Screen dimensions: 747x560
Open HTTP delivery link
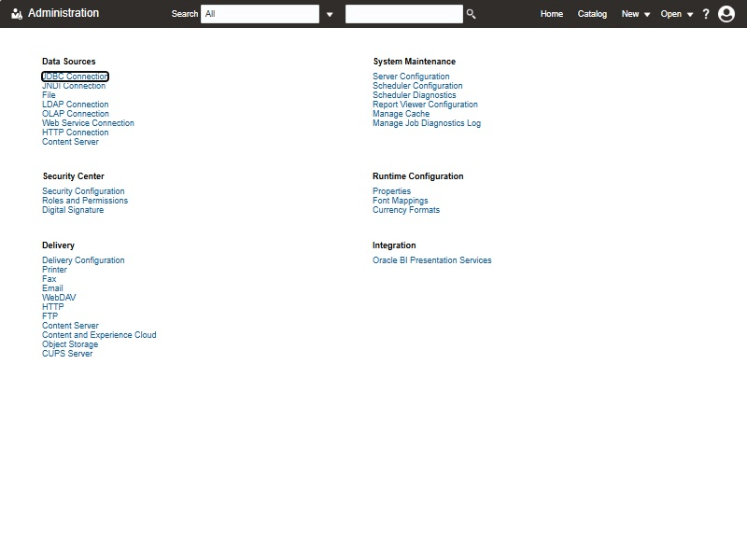coord(52,307)
